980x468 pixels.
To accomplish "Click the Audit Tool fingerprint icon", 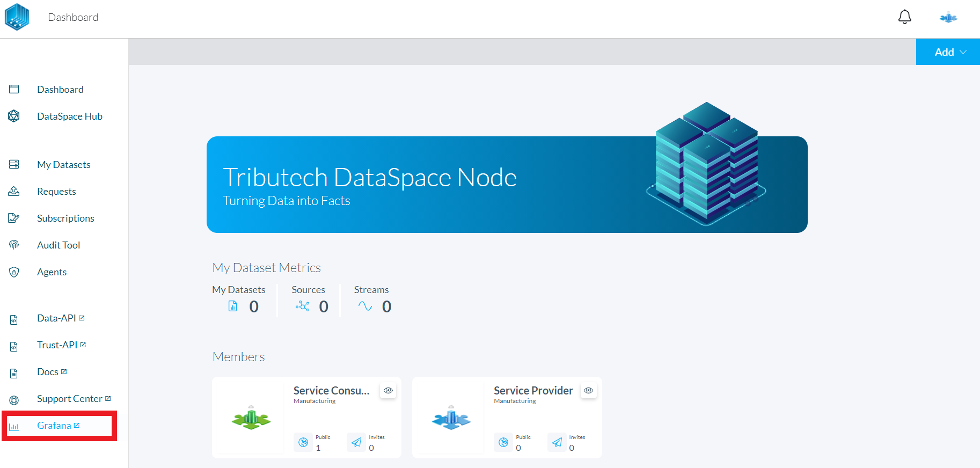I will (14, 245).
